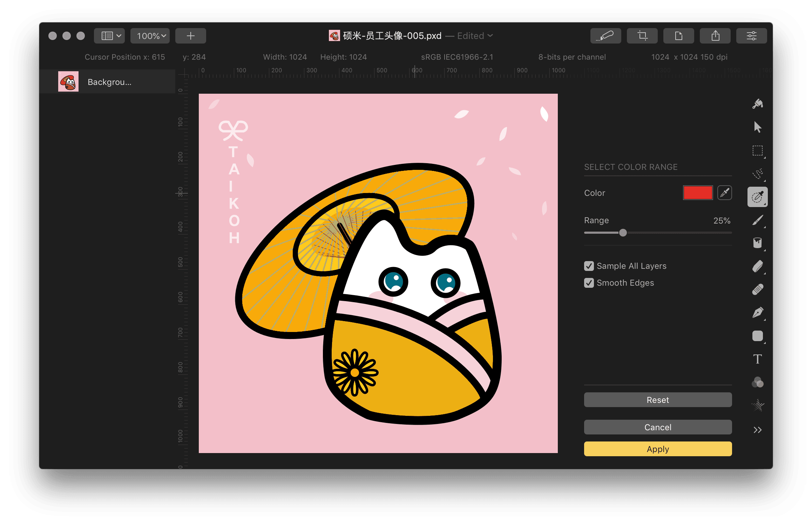Select the Pen tool
812x525 pixels.
(x=757, y=312)
